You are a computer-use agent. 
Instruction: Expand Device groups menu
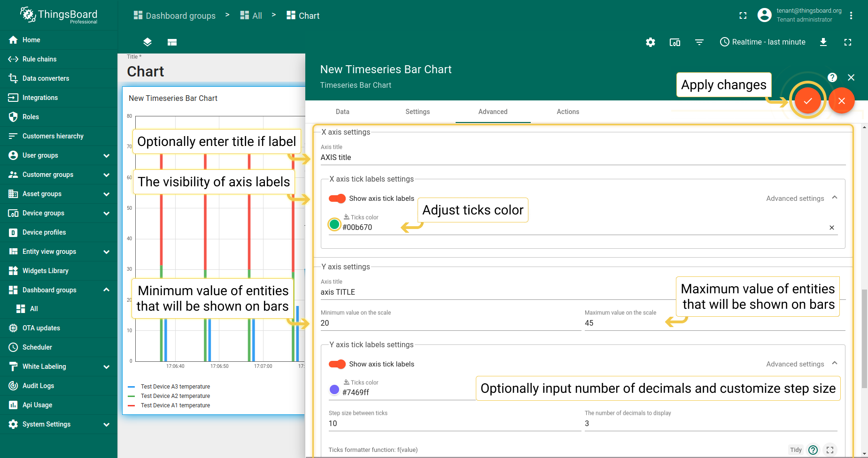click(x=107, y=213)
